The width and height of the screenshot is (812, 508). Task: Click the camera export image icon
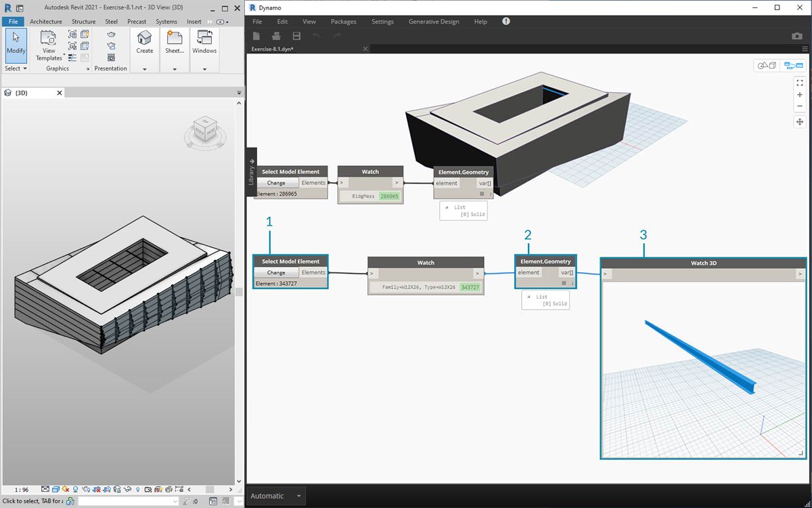click(796, 36)
